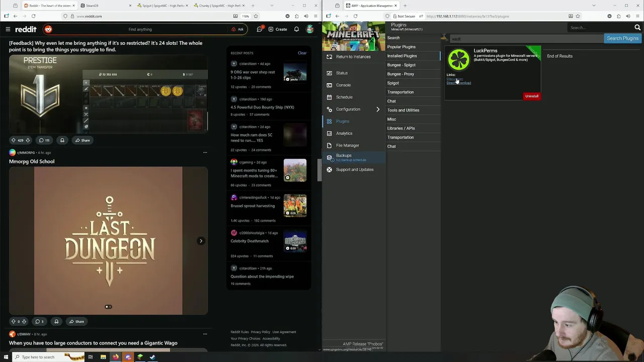Image resolution: width=644 pixels, height=362 pixels.
Task: Click the AMP top search magnifier icon
Action: [x=637, y=27]
